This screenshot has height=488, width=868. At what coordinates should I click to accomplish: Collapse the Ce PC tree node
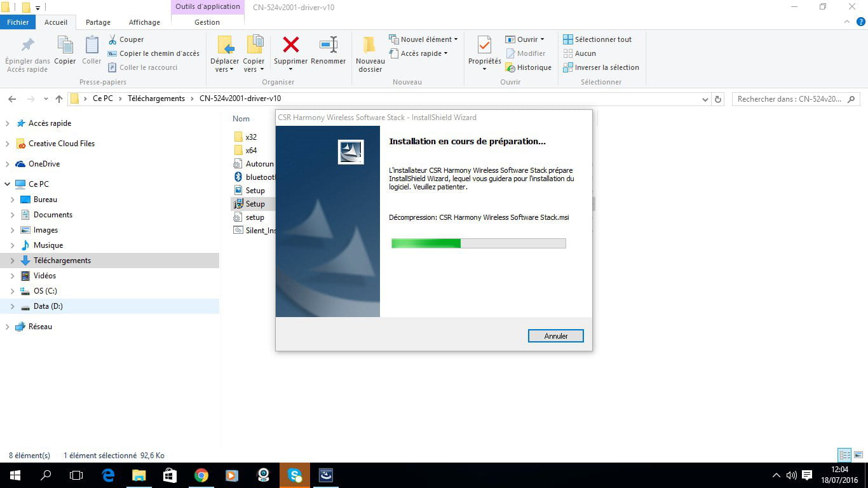(x=8, y=184)
